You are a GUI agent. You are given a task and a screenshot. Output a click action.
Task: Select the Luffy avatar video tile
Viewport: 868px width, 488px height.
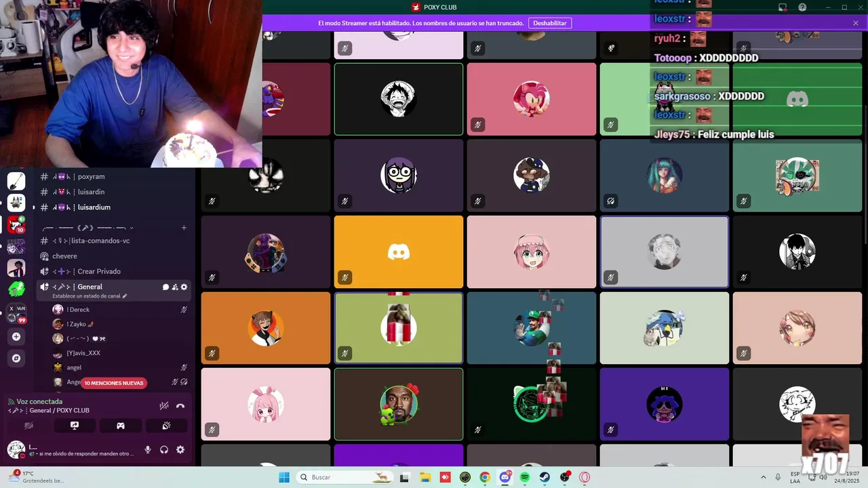pyautogui.click(x=399, y=99)
